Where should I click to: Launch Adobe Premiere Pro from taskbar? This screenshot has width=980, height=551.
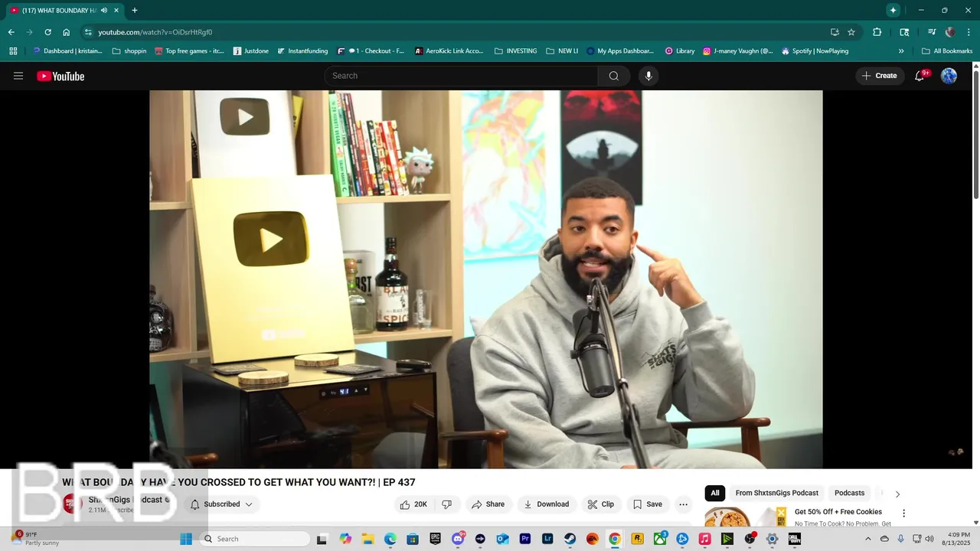(x=525, y=539)
